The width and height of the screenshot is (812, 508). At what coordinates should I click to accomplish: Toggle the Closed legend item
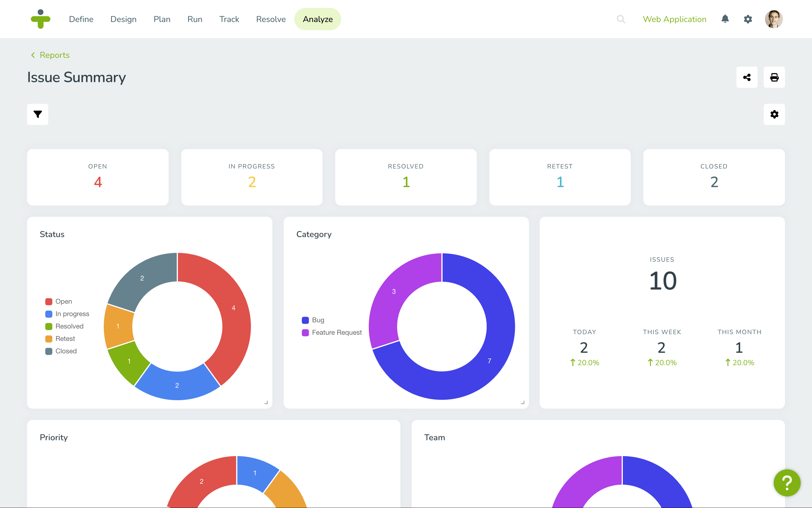61,351
